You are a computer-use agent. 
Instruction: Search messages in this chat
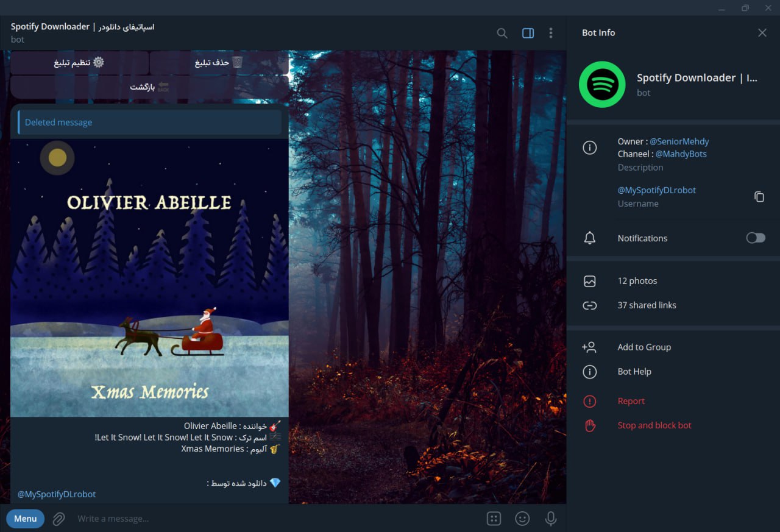(x=502, y=33)
